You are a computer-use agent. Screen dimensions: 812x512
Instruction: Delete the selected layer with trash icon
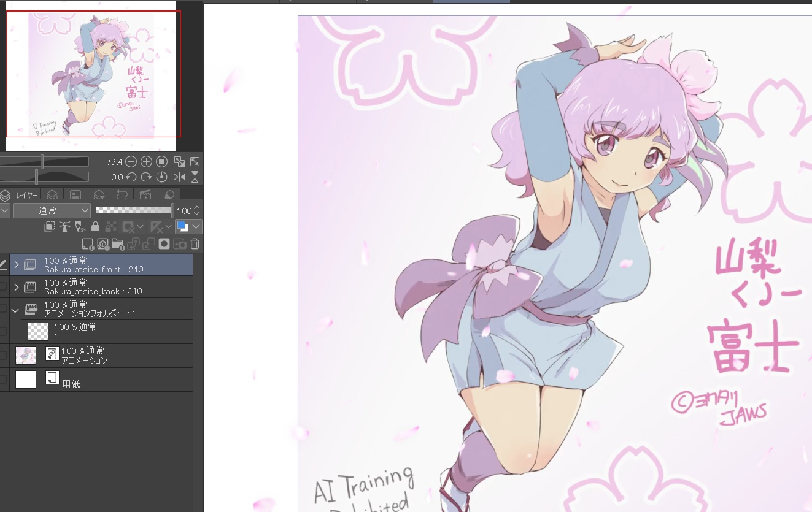[195, 244]
